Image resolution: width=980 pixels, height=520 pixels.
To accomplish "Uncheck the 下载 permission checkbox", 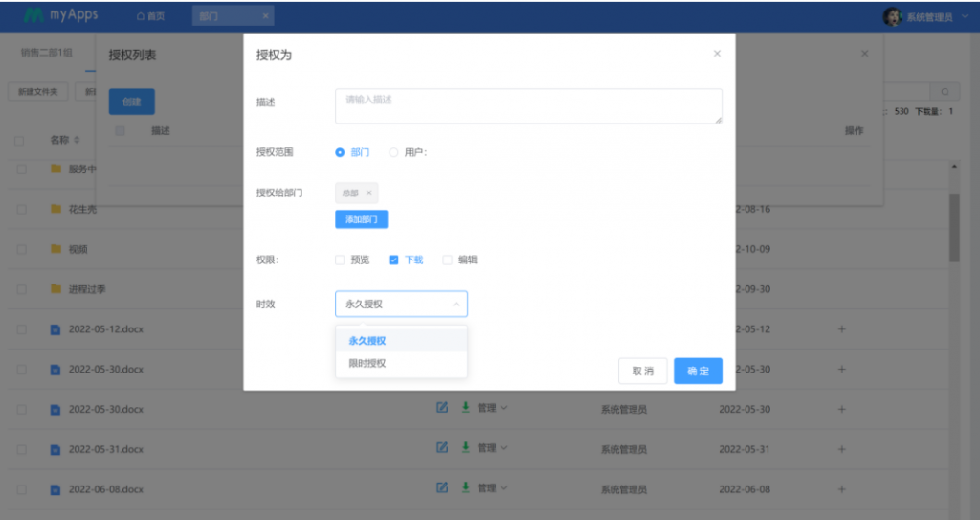I will 393,260.
